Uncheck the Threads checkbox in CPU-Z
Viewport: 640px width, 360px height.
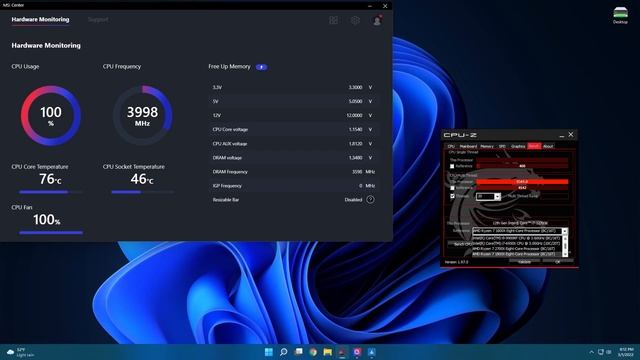(452, 196)
